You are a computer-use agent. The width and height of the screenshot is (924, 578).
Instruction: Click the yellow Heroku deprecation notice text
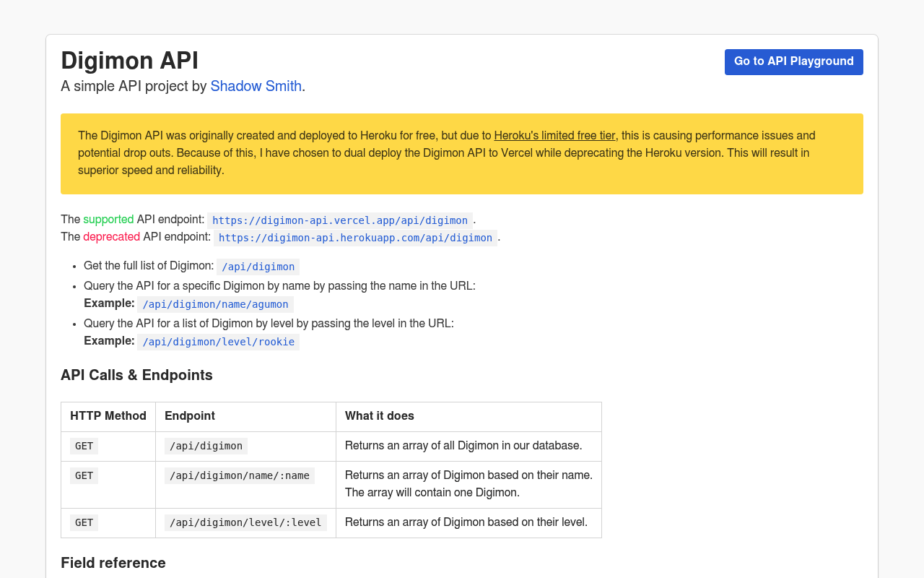[x=461, y=153]
